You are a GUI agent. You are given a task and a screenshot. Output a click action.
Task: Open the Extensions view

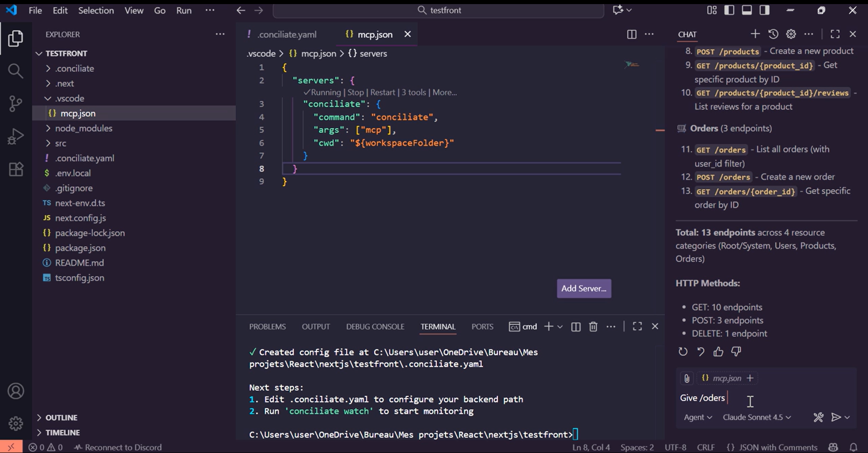(15, 169)
